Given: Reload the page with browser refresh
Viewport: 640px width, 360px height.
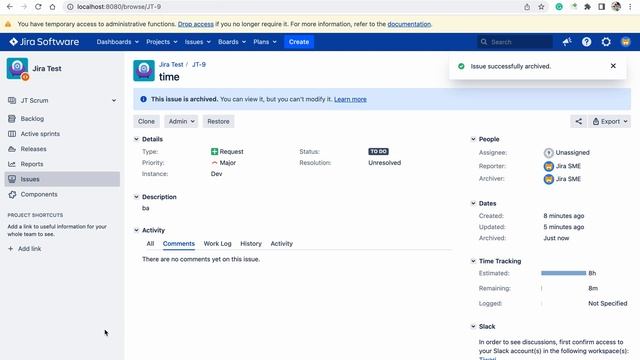Looking at the screenshot, I should pyautogui.click(x=38, y=7).
